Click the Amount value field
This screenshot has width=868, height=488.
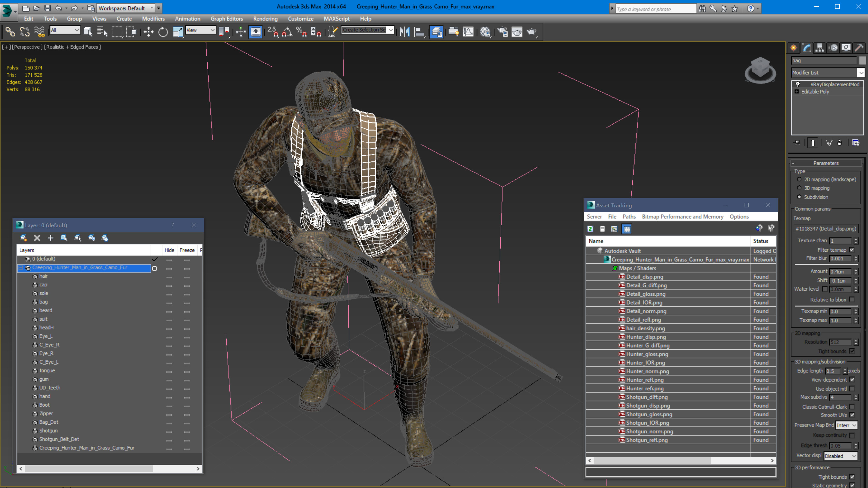(x=840, y=272)
